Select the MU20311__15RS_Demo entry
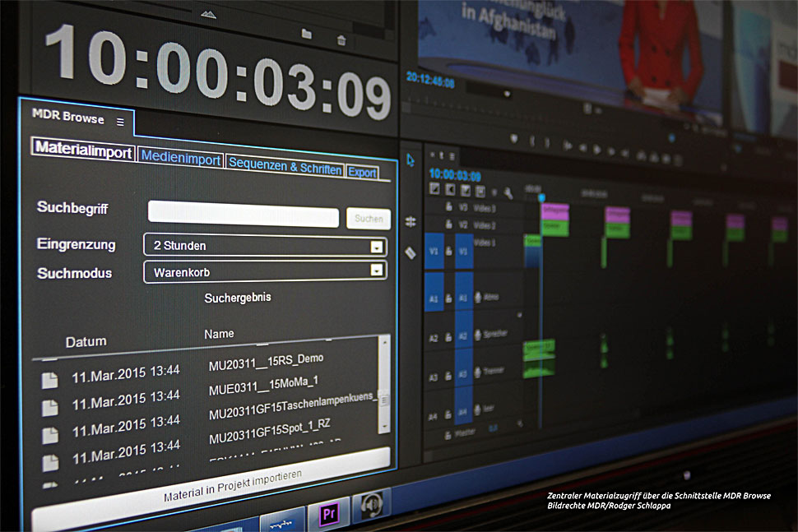 point(267,362)
